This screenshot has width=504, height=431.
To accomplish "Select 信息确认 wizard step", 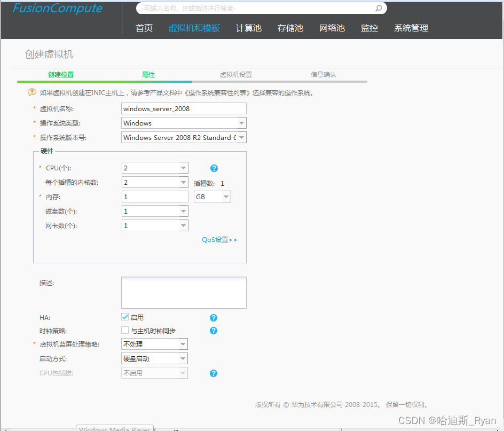I will pos(324,75).
